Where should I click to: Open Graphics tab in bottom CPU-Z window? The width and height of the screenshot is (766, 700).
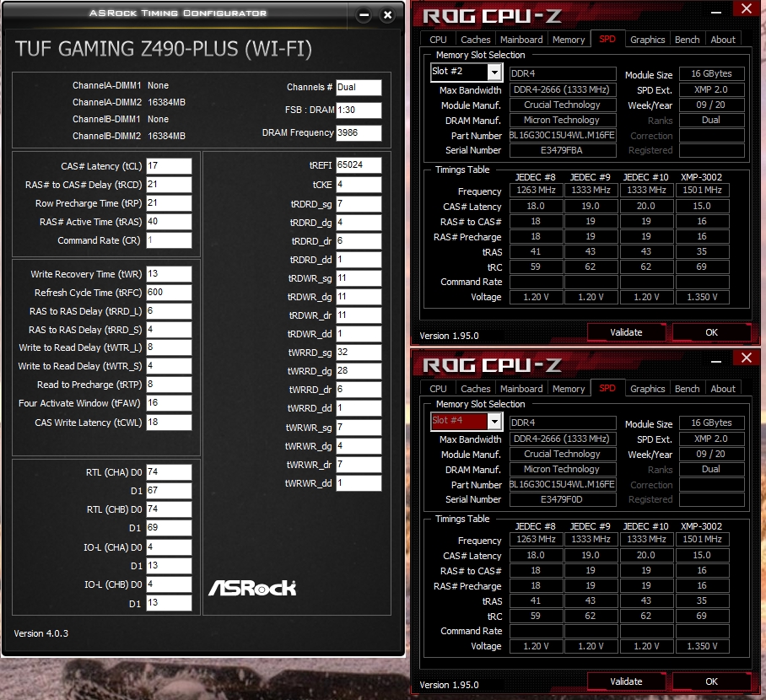tap(647, 389)
